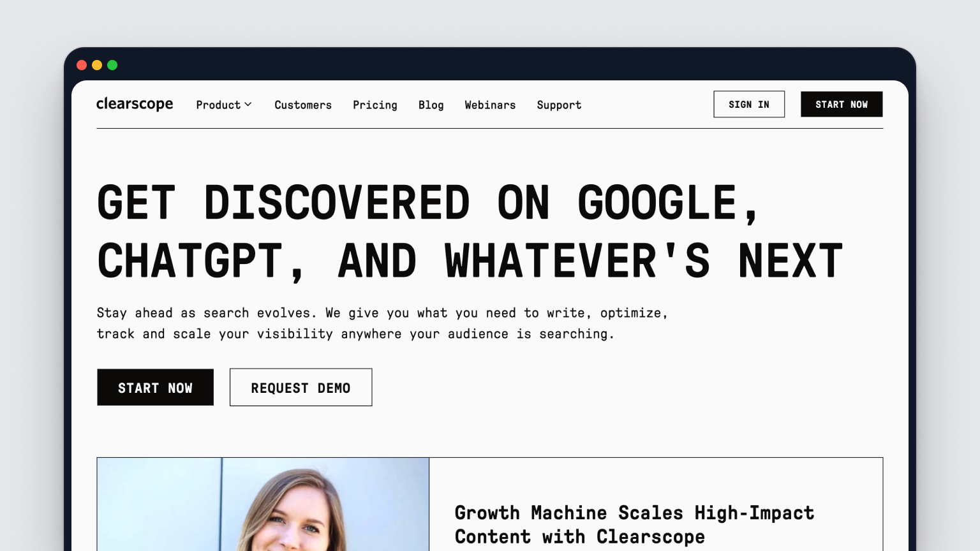Screen dimensions: 980x551
Task: Click Start Now below the hero text
Action: click(155, 388)
